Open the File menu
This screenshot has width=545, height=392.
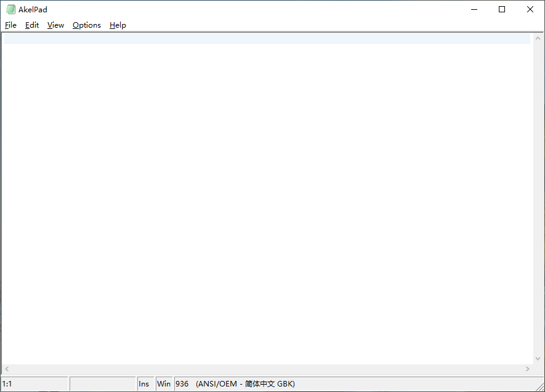click(x=10, y=25)
